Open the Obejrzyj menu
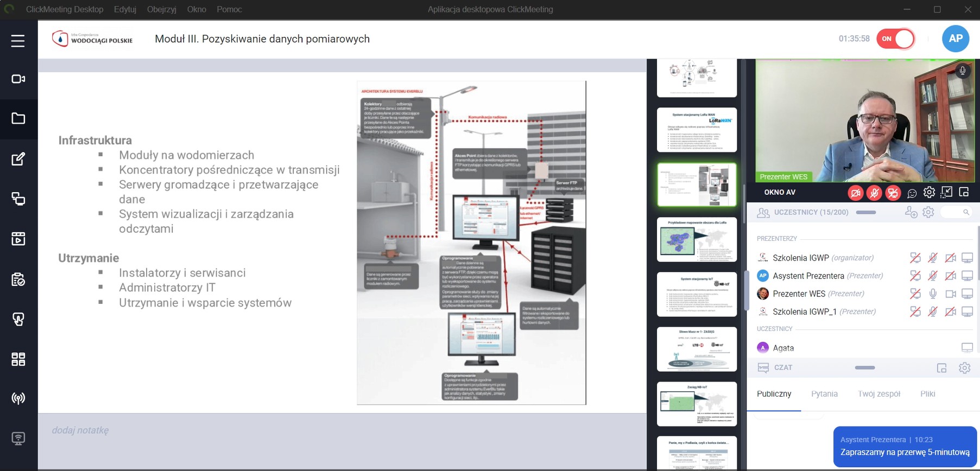Image resolution: width=980 pixels, height=471 pixels. tap(161, 9)
